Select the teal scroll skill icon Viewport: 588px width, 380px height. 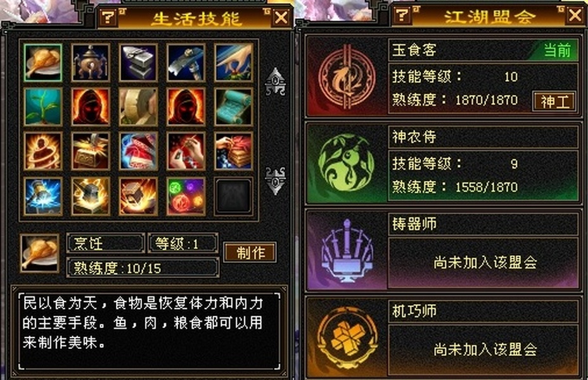pos(233,107)
